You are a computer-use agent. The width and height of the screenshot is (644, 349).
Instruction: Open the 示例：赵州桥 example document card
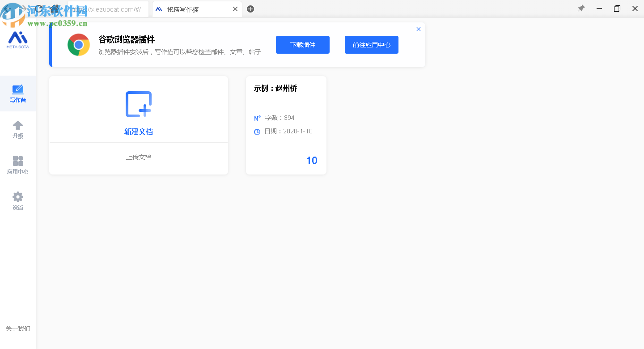coord(286,125)
